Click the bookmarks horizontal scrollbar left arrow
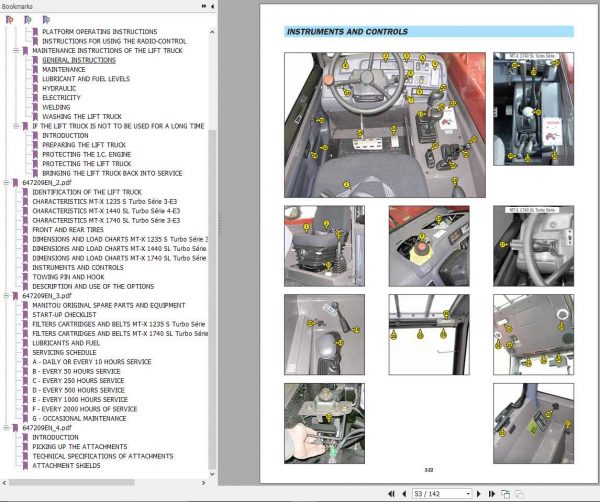600x502 pixels. (x=4, y=483)
